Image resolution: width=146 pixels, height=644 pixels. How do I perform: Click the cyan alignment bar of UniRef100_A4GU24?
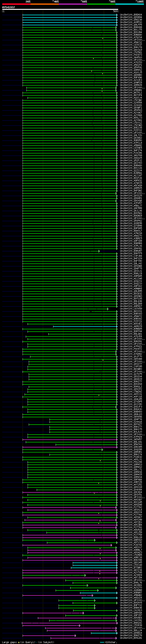(100, 598)
